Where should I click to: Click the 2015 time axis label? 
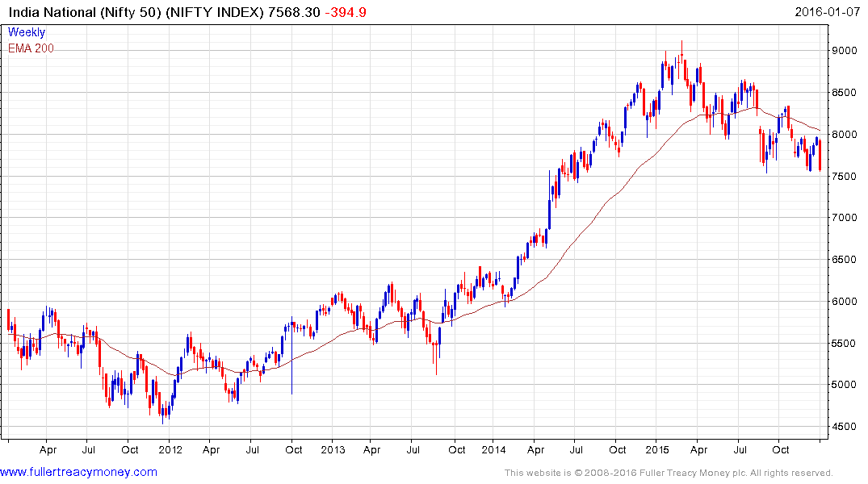tap(657, 449)
